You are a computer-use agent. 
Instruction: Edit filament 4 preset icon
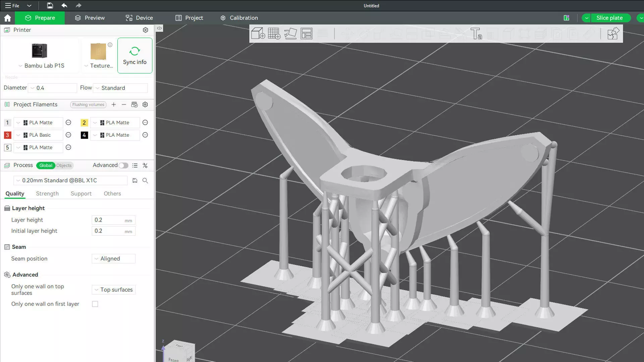145,135
